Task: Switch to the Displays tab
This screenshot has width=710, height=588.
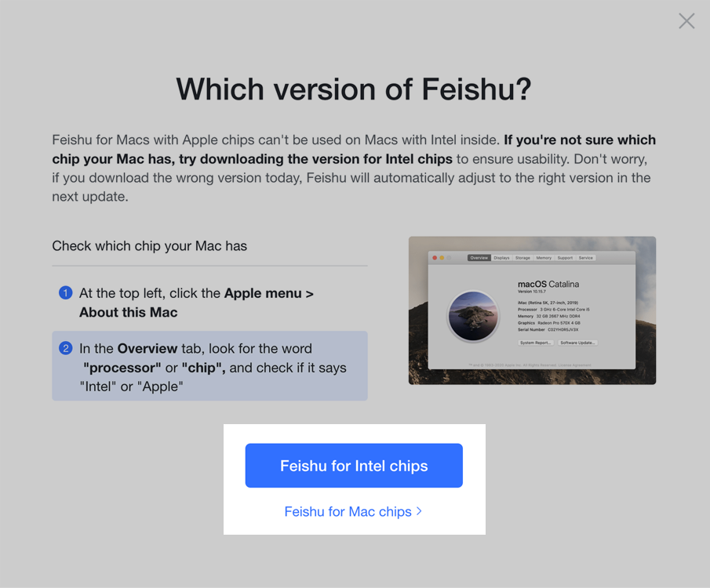Action: click(502, 258)
